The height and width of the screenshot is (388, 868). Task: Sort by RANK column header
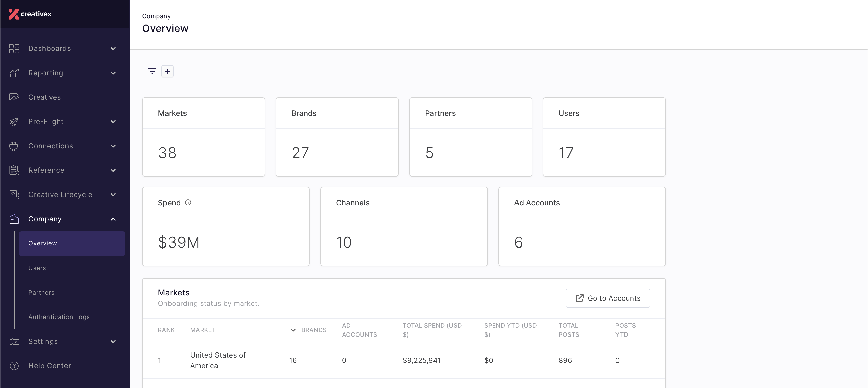click(x=166, y=330)
